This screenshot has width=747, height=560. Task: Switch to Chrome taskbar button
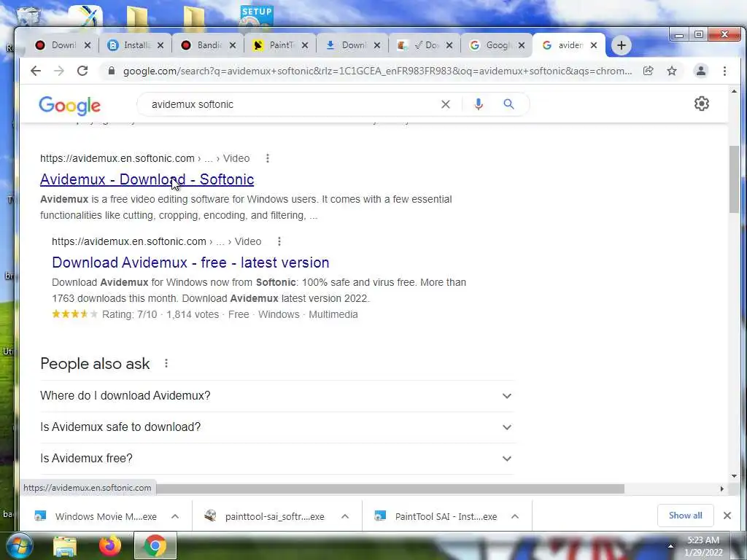pos(155,545)
